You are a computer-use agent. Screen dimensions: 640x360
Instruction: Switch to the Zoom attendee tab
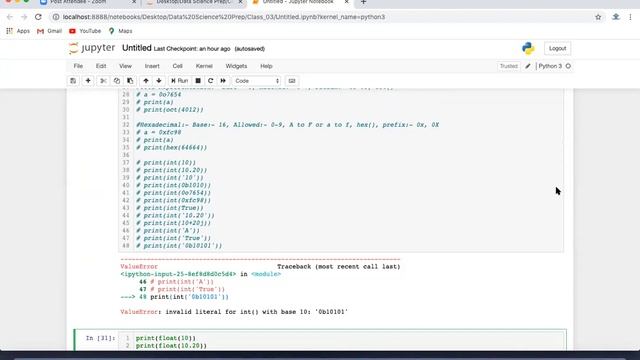(x=88, y=2)
